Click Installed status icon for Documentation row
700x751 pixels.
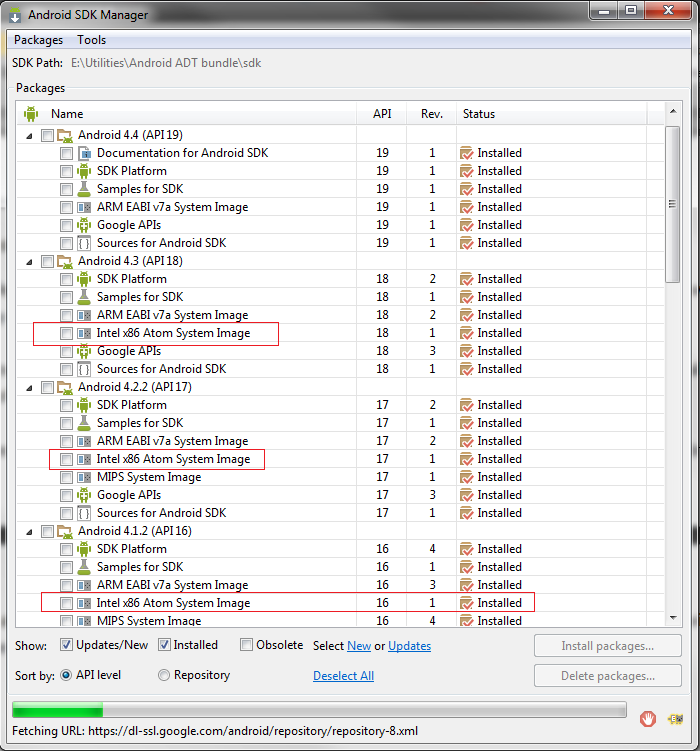click(466, 153)
